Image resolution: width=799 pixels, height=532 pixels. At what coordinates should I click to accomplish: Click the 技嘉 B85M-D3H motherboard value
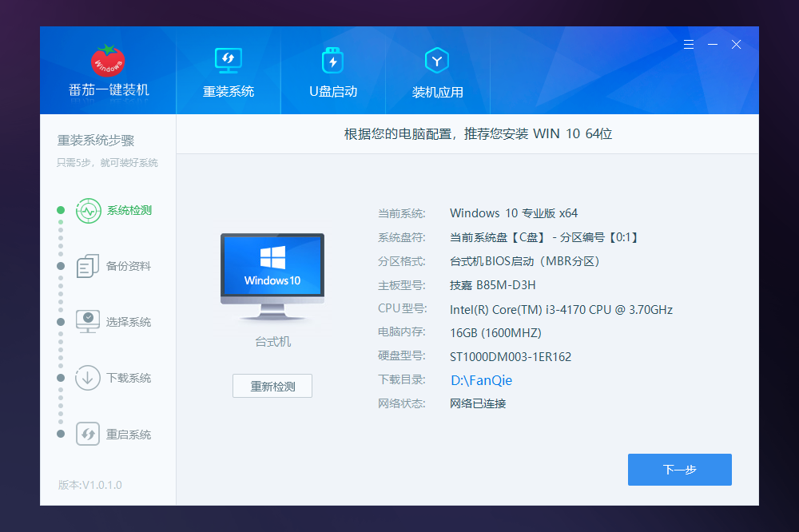pyautogui.click(x=493, y=285)
